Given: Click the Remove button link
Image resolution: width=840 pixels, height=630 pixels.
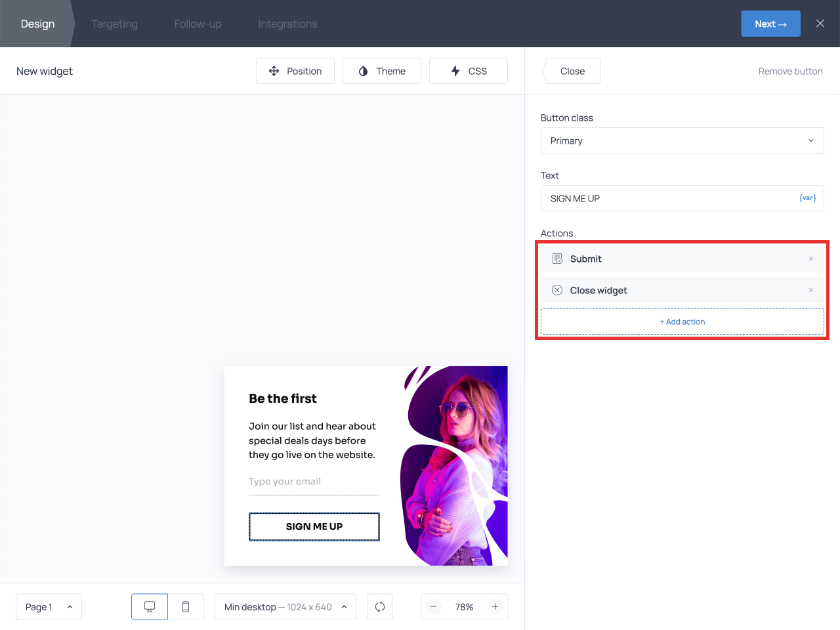Looking at the screenshot, I should coord(790,71).
